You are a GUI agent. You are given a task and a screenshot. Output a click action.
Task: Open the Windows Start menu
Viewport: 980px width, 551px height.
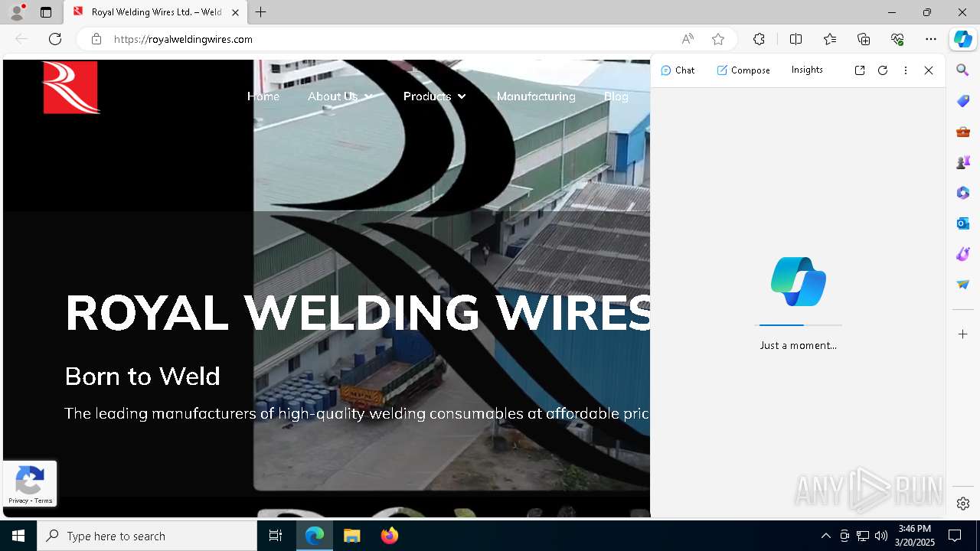pyautogui.click(x=18, y=536)
